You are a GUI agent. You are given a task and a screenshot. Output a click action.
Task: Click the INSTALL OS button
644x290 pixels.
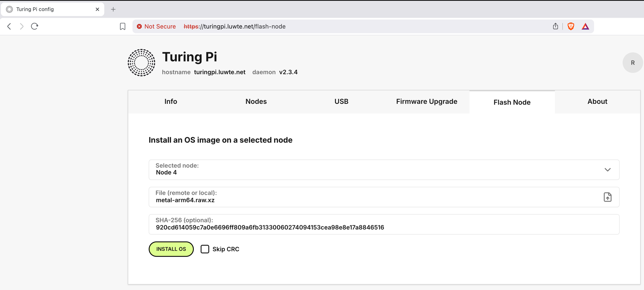(x=171, y=249)
